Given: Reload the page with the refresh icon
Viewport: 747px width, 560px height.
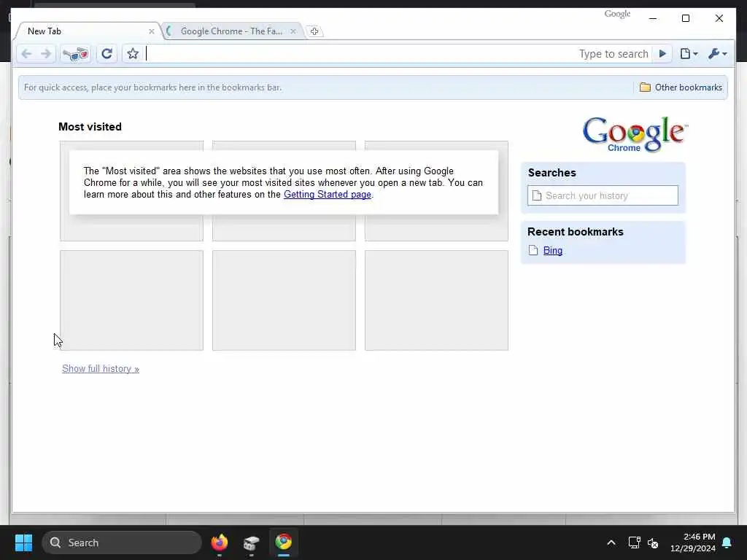Looking at the screenshot, I should (107, 54).
